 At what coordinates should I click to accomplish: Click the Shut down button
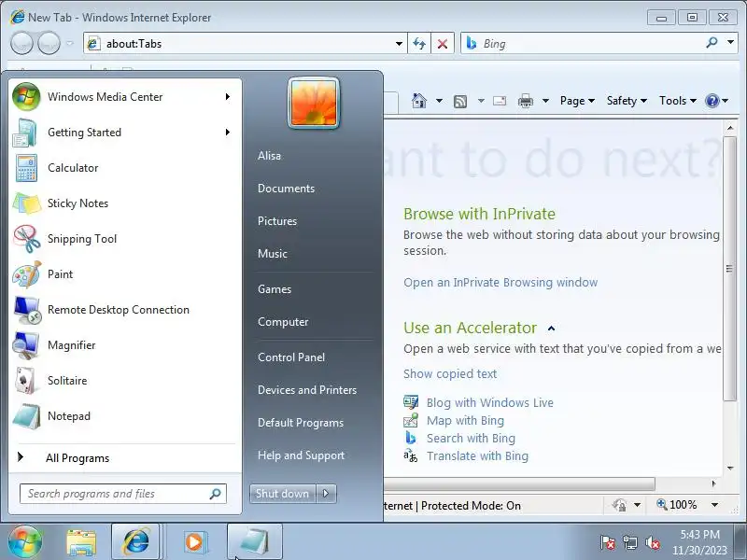point(282,494)
